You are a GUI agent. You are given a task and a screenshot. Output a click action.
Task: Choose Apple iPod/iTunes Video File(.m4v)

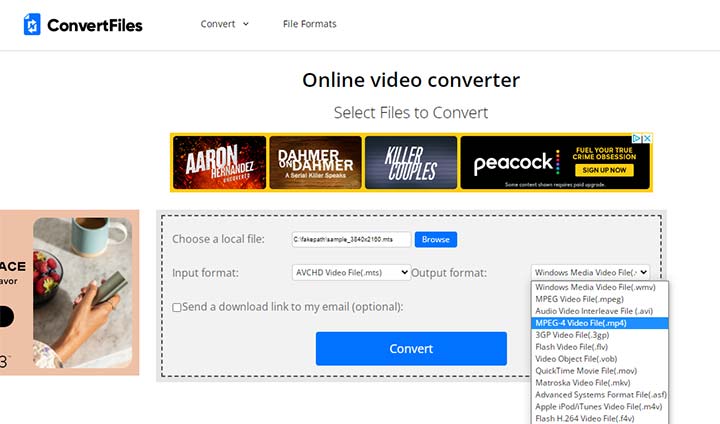point(600,407)
